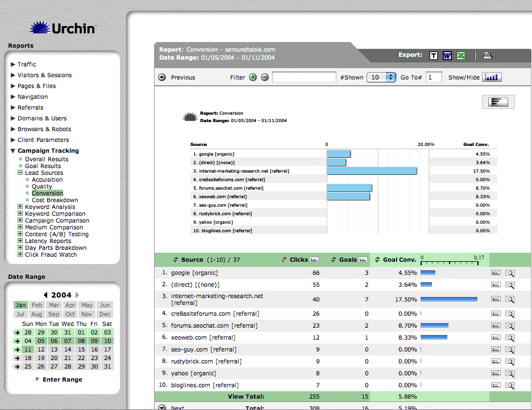Sort table by Source column arrows
Screen dimensions: 532x410
click(x=176, y=260)
